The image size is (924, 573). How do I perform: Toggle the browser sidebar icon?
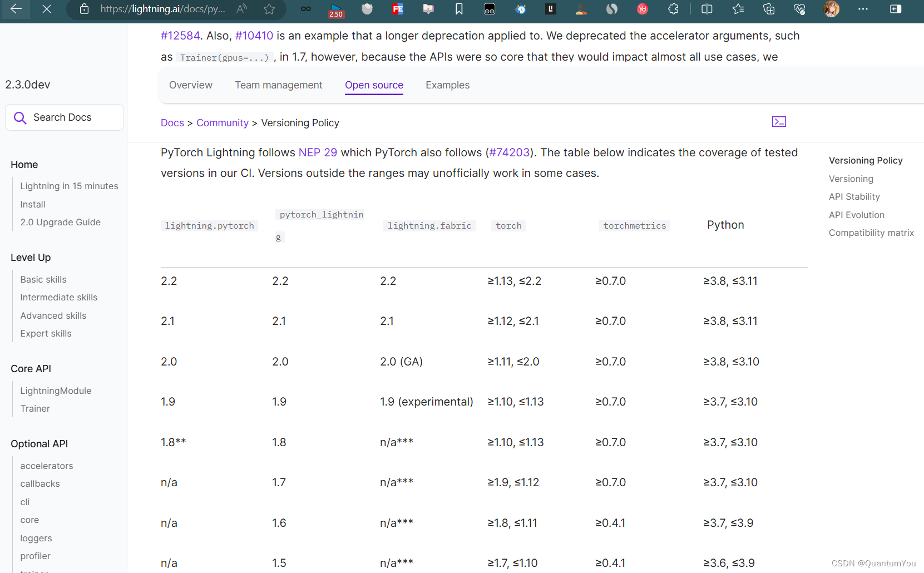(896, 9)
